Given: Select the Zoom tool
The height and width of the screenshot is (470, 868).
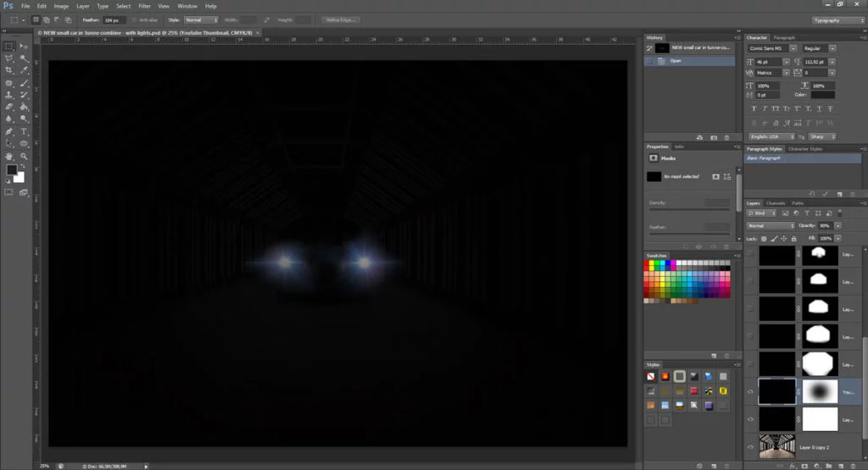Looking at the screenshot, I should tap(24, 156).
